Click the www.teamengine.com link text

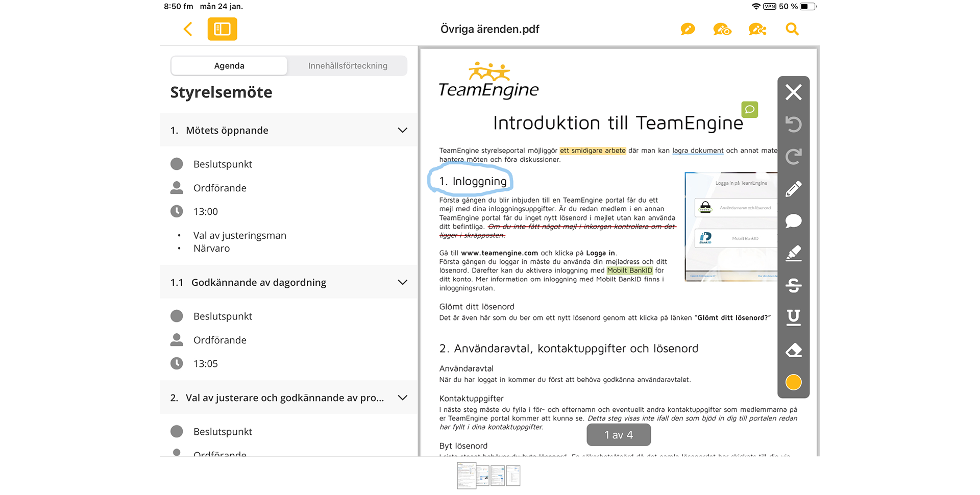[499, 253]
